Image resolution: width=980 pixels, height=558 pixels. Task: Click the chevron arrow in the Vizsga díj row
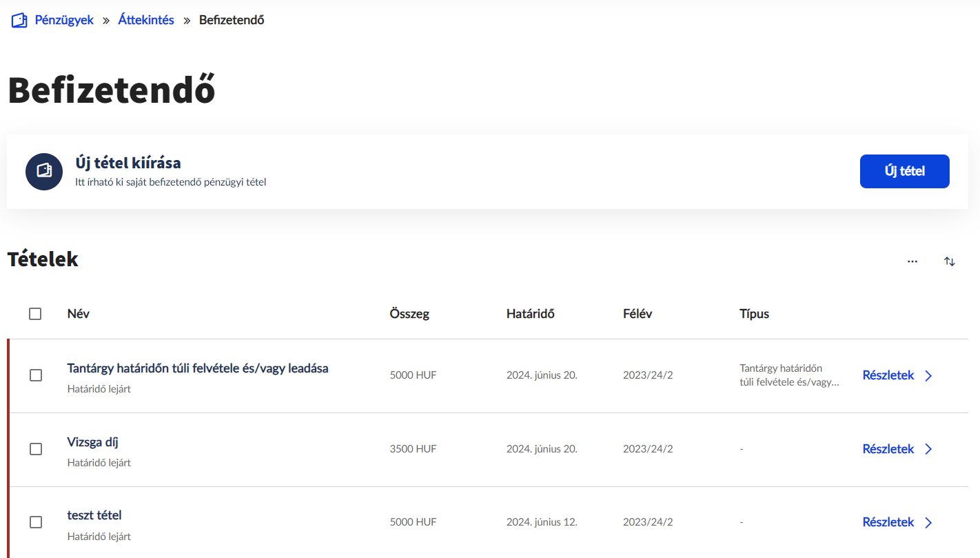click(x=928, y=449)
